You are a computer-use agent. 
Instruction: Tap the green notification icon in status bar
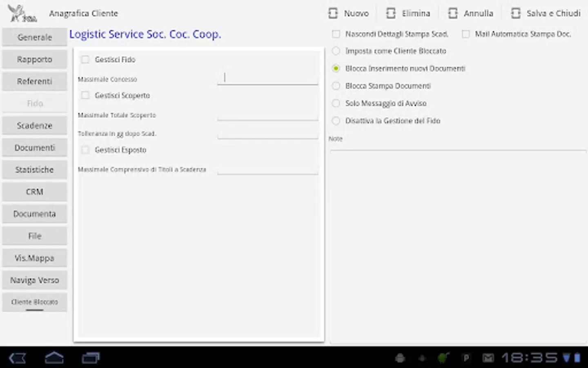[x=443, y=358]
